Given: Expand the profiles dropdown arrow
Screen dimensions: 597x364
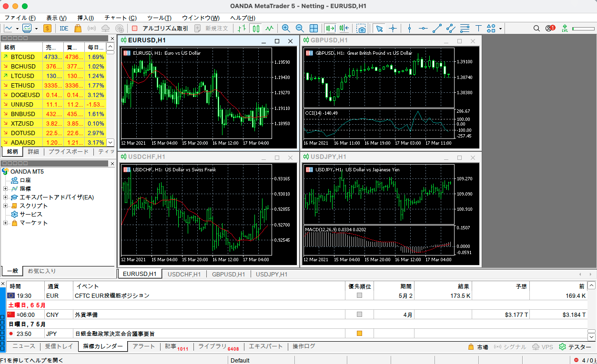Looking at the screenshot, I should coord(36,29).
